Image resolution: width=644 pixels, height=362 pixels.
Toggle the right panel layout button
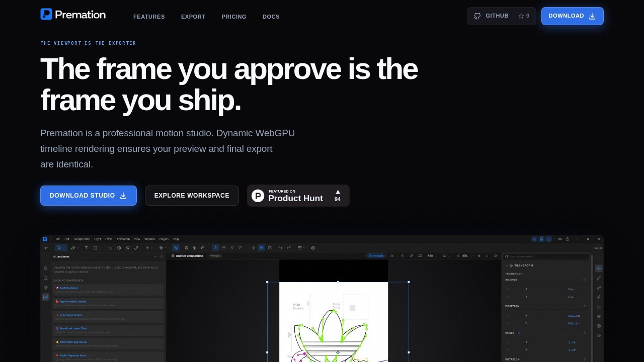(x=548, y=239)
